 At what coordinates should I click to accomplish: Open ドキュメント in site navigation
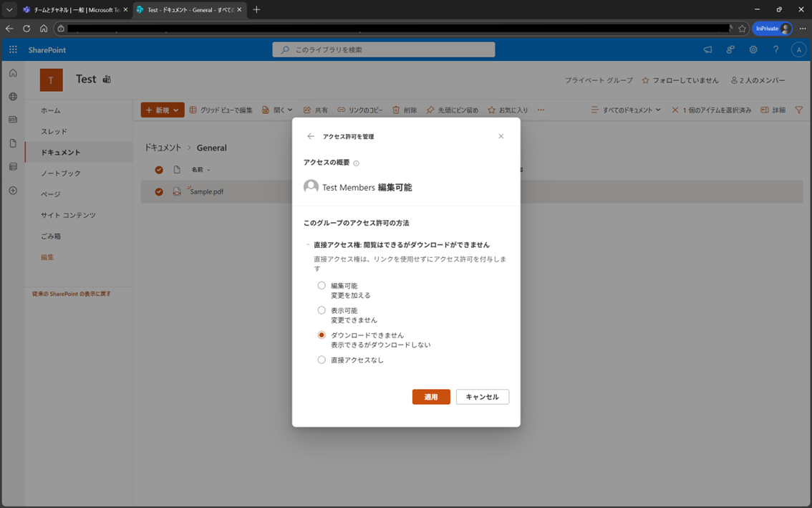61,153
